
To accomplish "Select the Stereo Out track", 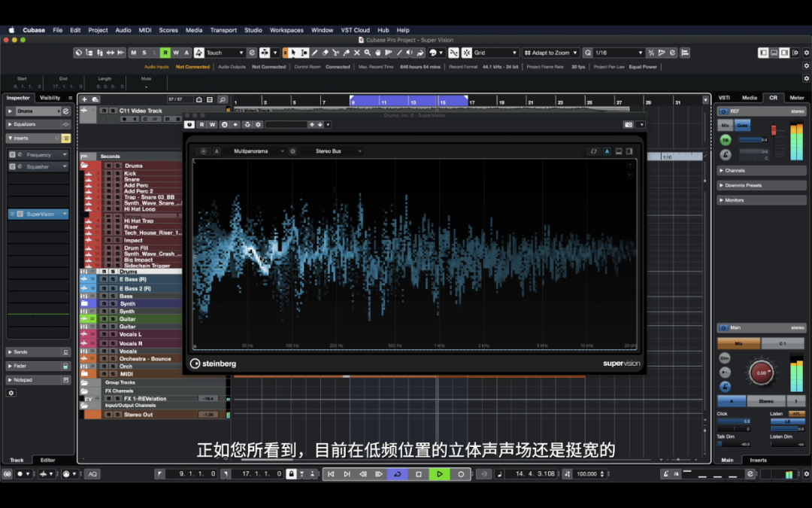I will pos(138,415).
